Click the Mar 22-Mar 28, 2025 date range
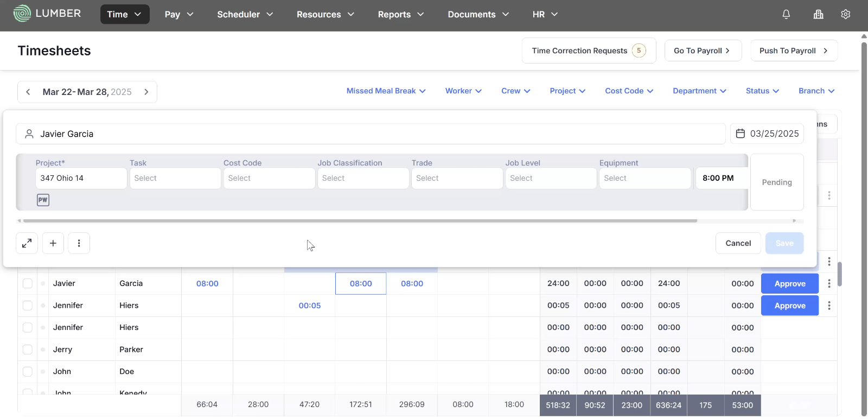This screenshot has height=419, width=868. [x=87, y=92]
